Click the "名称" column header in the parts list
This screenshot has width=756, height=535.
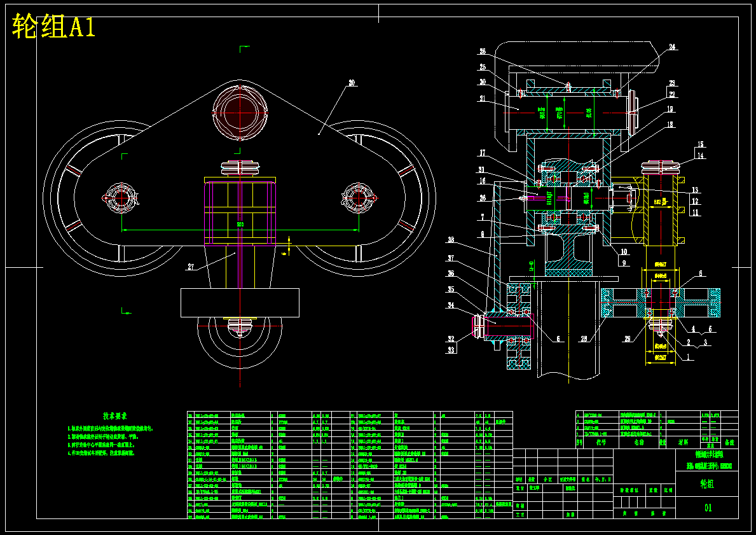639,442
